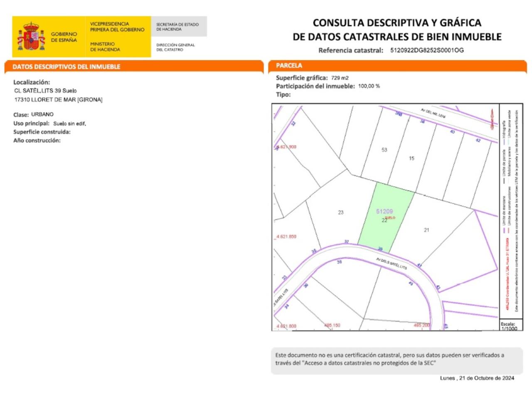Click street number 38 on Av del Mil.leni
Image resolution: width=532 pixels, height=399 pixels.
422,121
